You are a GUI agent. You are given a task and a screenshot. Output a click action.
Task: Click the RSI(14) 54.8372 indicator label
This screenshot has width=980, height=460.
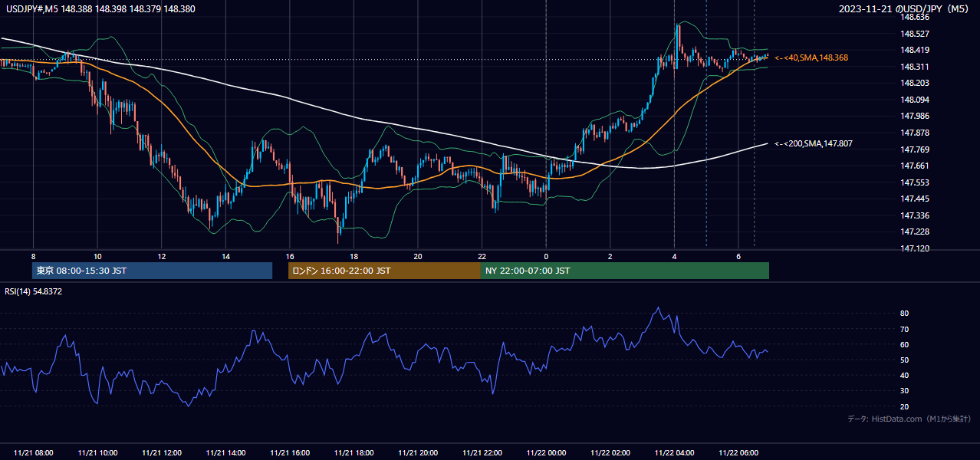pos(34,291)
